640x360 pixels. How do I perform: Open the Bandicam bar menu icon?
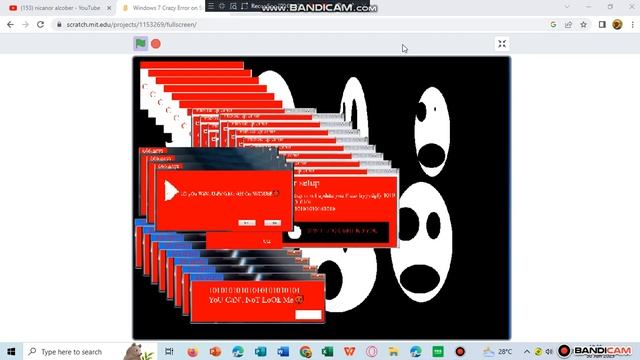(x=211, y=6)
